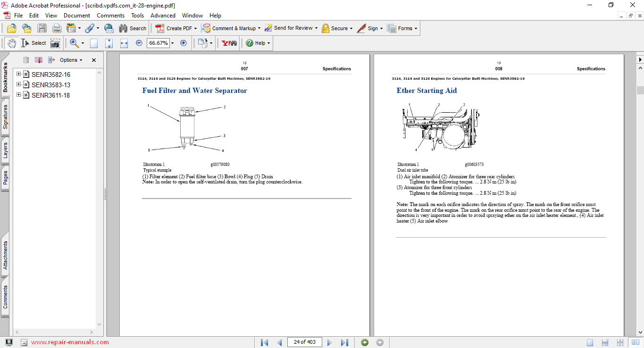Click the Snapshot camera tool
This screenshot has width=644, height=348.
pyautogui.click(x=55, y=43)
